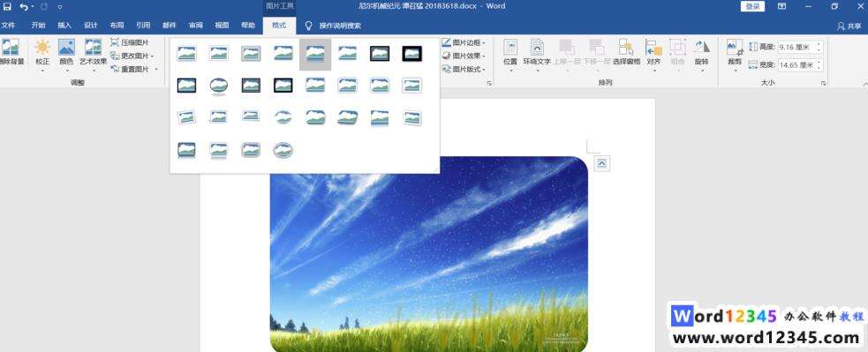Switch to the 邮件 tab
Viewport: 868px width, 352px height.
point(170,26)
